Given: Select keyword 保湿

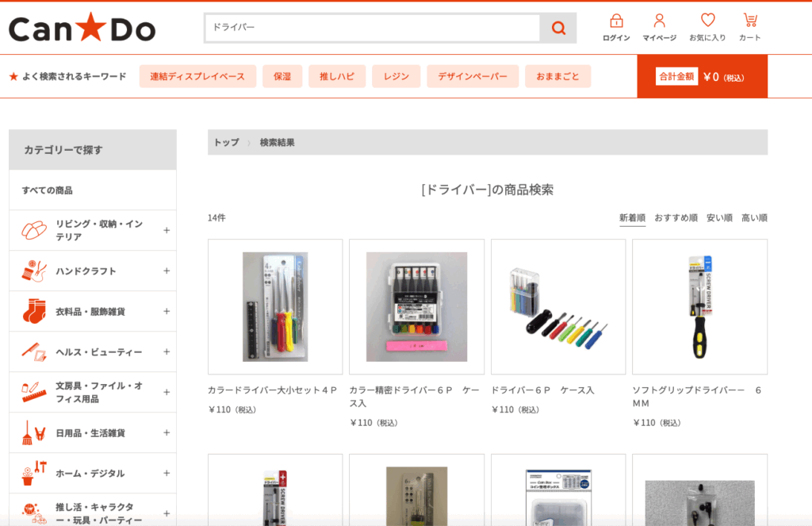Looking at the screenshot, I should (x=282, y=76).
